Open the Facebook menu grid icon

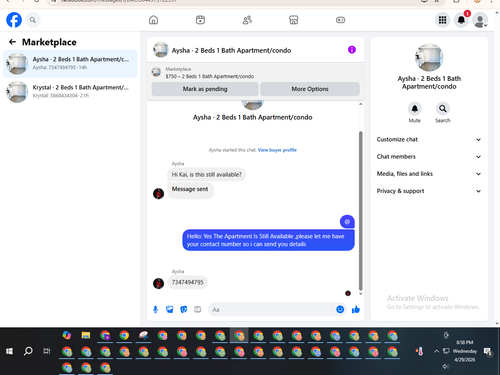point(442,20)
